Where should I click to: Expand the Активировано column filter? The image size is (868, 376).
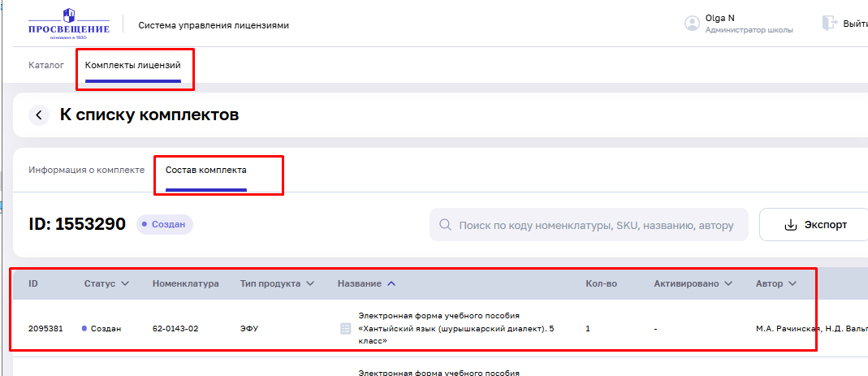click(x=728, y=283)
